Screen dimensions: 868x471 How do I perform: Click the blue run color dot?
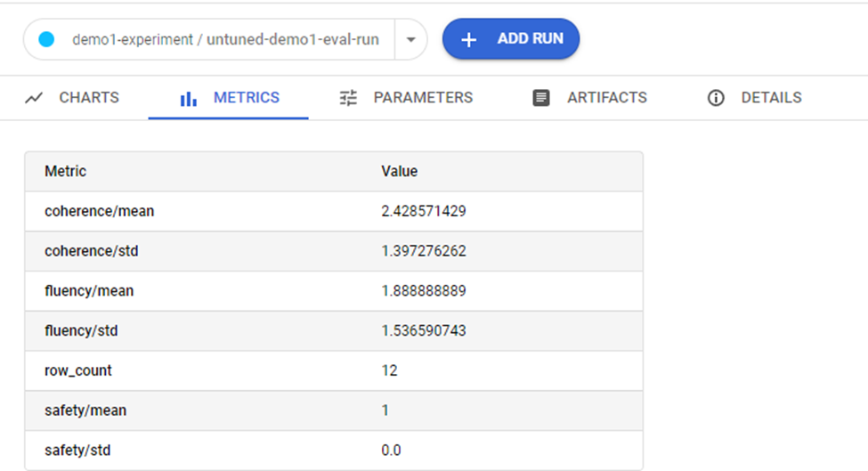(x=46, y=39)
